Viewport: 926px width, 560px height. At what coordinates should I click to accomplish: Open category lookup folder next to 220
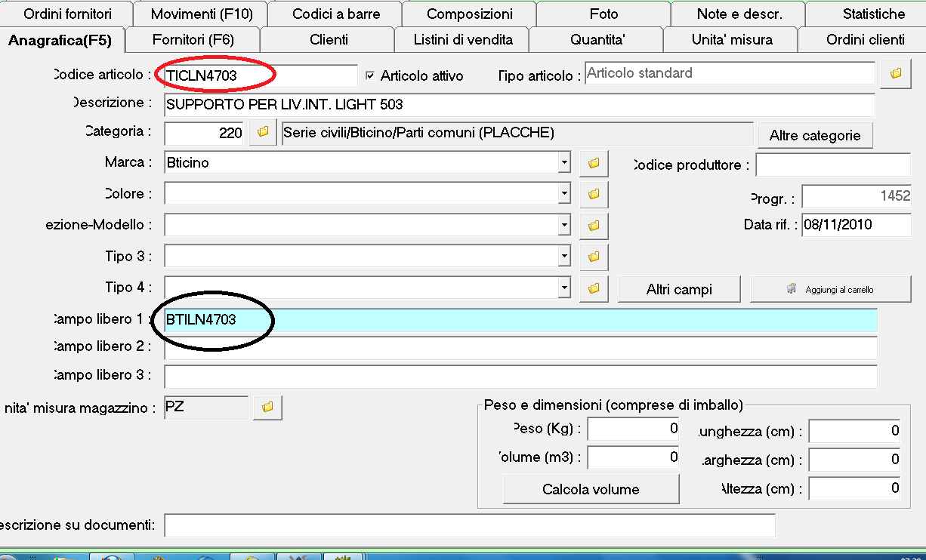coord(263,132)
